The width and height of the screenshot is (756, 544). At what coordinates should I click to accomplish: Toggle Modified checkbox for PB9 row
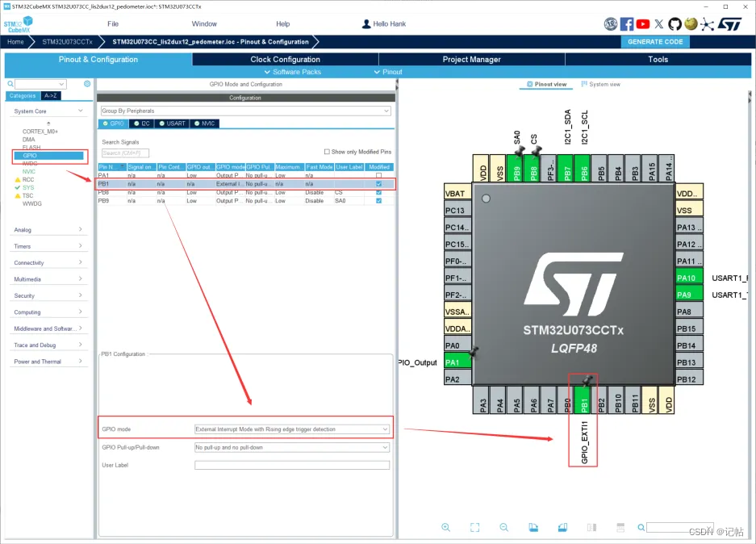[x=378, y=201]
